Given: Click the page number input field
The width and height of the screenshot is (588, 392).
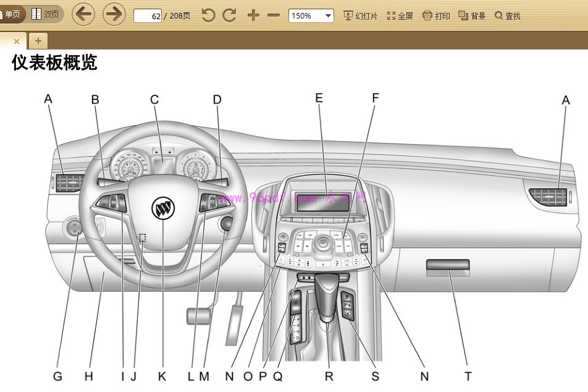Looking at the screenshot, I should (x=148, y=16).
